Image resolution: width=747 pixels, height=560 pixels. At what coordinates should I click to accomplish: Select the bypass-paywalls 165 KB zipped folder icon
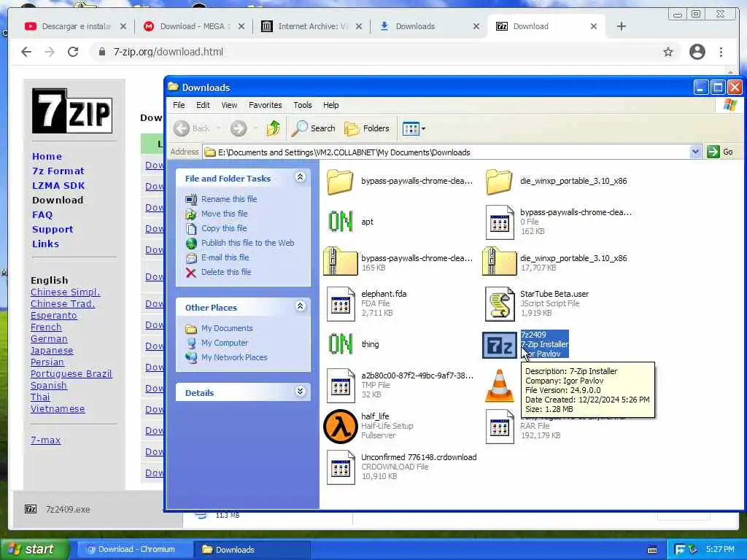pyautogui.click(x=340, y=262)
